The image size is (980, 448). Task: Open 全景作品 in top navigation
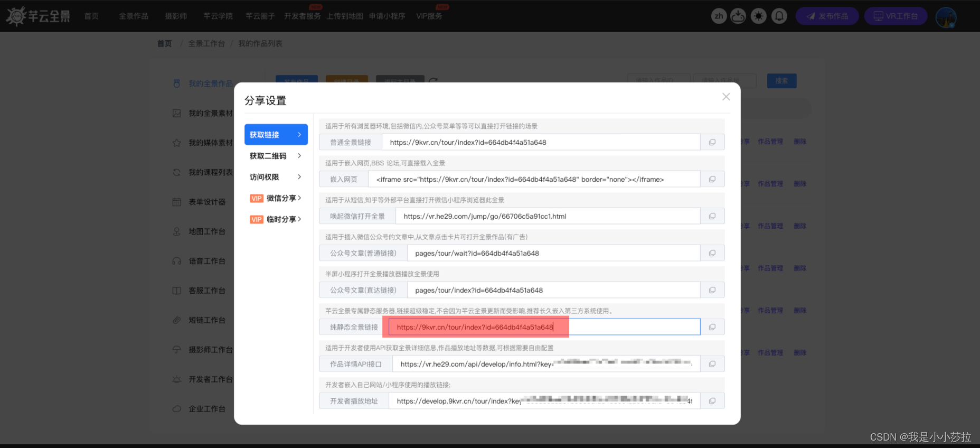(x=134, y=16)
